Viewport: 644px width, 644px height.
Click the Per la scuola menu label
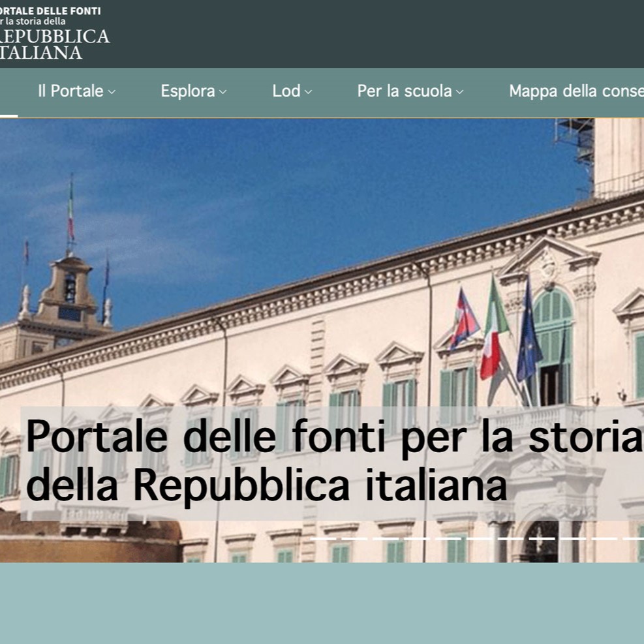tap(405, 91)
